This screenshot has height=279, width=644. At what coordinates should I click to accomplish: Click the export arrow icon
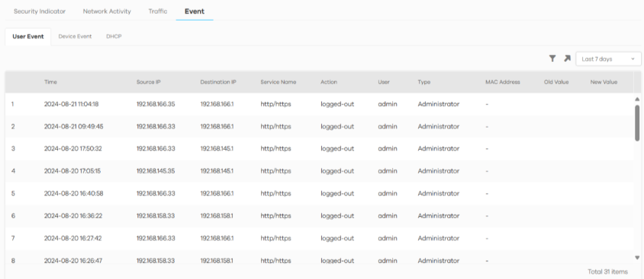coord(567,59)
